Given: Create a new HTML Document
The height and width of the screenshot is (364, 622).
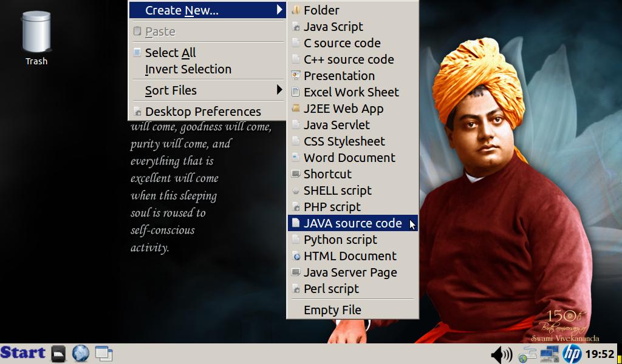Looking at the screenshot, I should pyautogui.click(x=352, y=256).
